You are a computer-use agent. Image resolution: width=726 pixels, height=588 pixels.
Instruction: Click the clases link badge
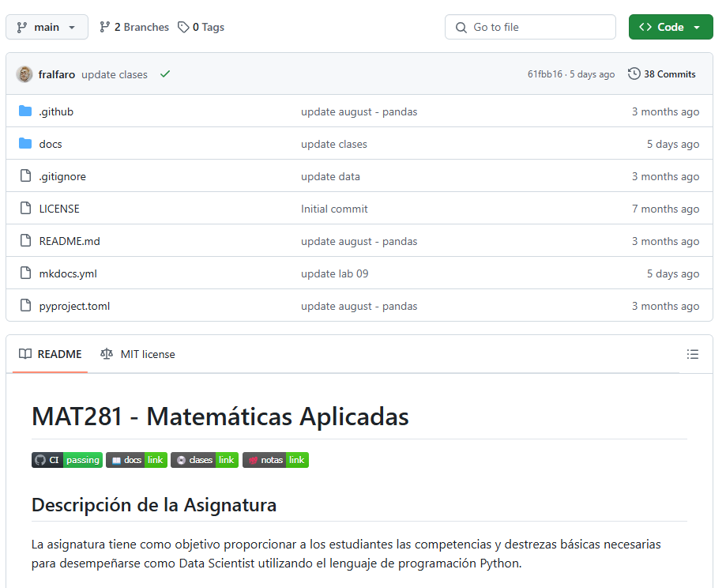[x=205, y=460]
